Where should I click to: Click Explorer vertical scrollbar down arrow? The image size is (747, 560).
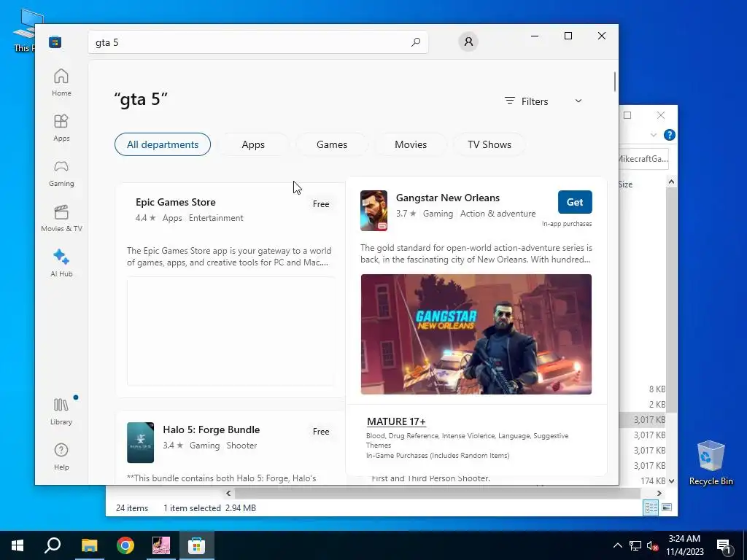671,481
